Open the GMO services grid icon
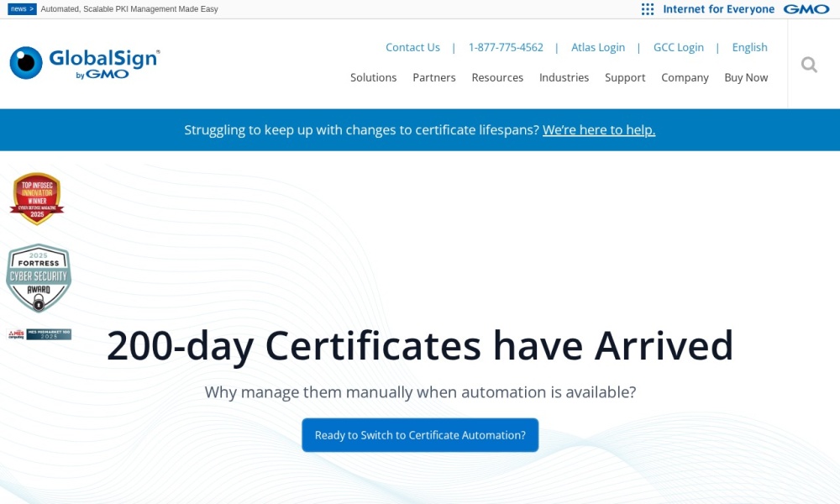Viewport: 840px width, 504px height. (647, 9)
